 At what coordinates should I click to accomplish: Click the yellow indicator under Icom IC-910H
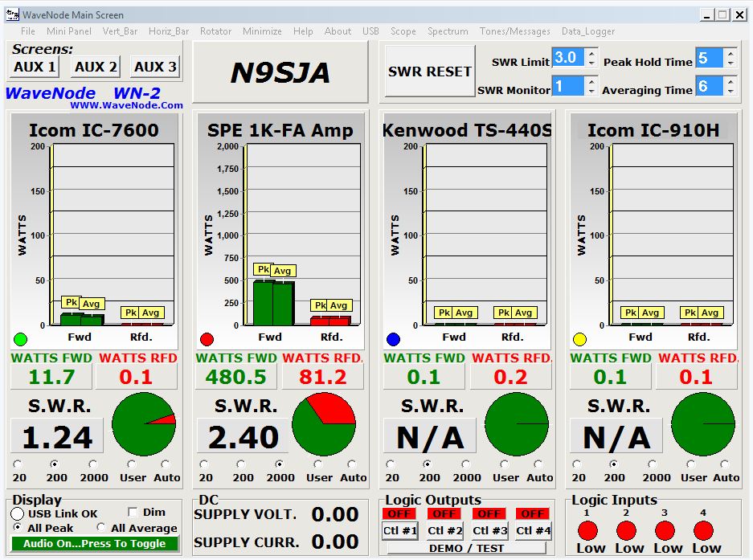click(x=579, y=339)
